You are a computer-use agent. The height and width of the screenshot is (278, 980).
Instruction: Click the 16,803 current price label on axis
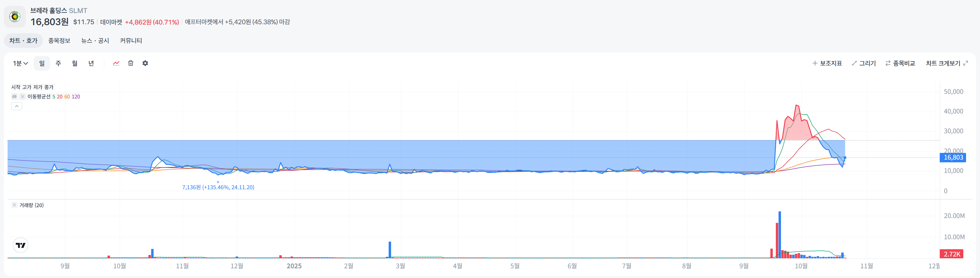click(953, 157)
